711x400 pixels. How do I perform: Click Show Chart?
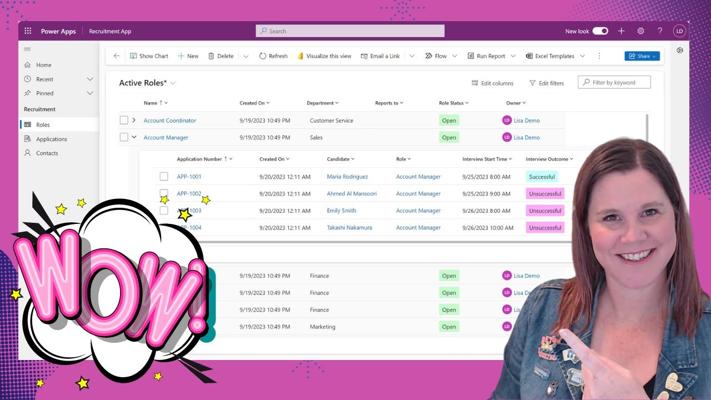[149, 56]
